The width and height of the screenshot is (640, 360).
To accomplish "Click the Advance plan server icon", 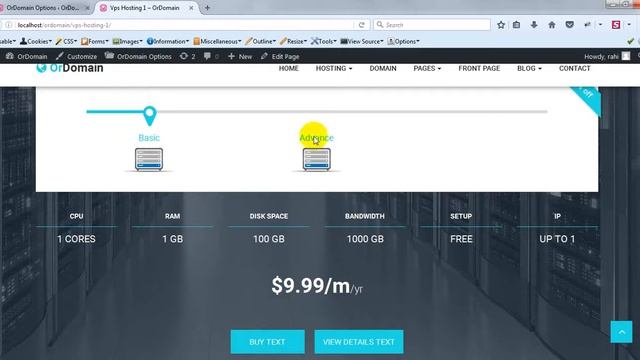I will (x=317, y=159).
